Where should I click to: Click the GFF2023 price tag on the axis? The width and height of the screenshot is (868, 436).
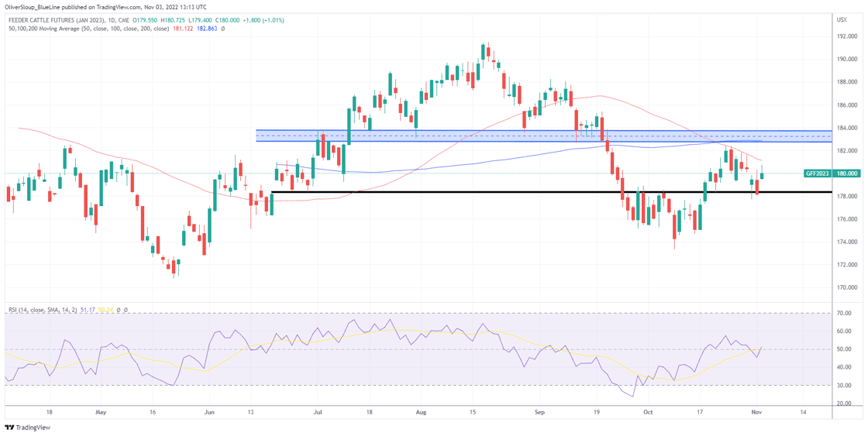[817, 173]
